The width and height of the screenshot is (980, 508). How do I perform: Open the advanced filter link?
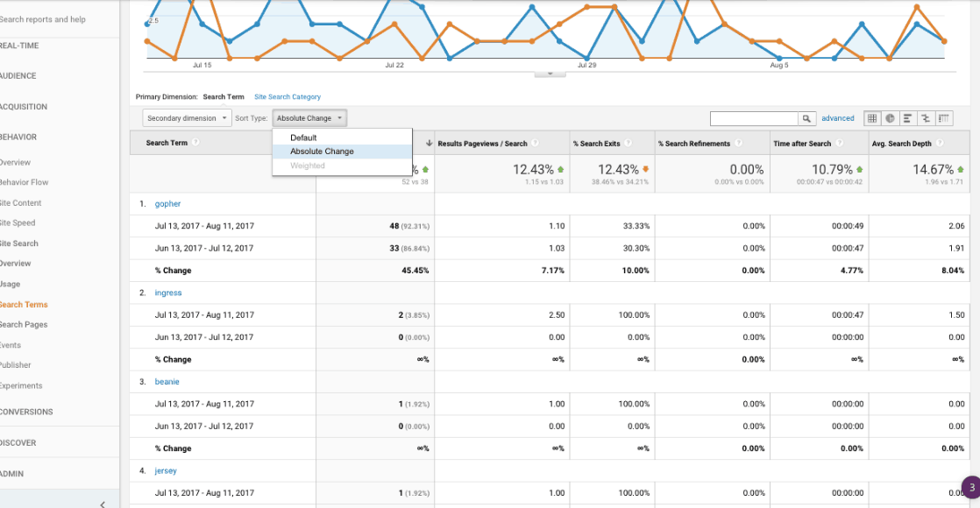pyautogui.click(x=837, y=118)
